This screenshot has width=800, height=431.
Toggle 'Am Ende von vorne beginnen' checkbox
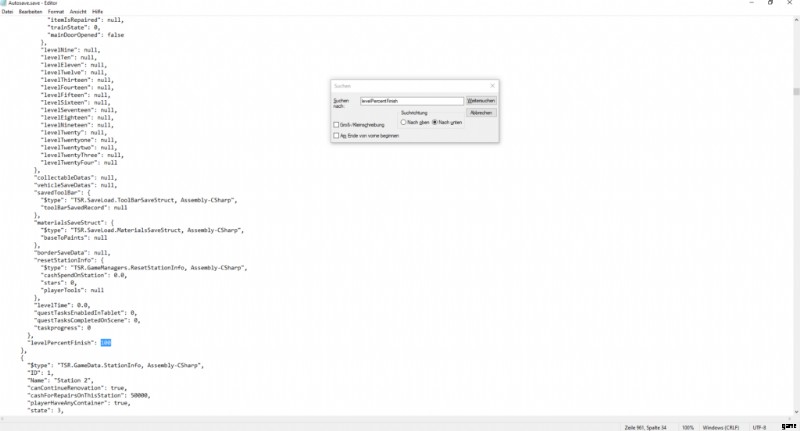tap(336, 135)
